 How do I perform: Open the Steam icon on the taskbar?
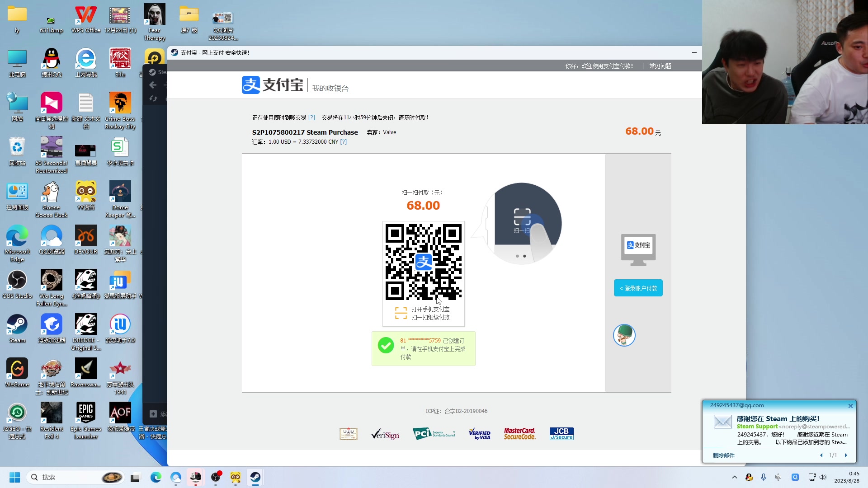255,477
